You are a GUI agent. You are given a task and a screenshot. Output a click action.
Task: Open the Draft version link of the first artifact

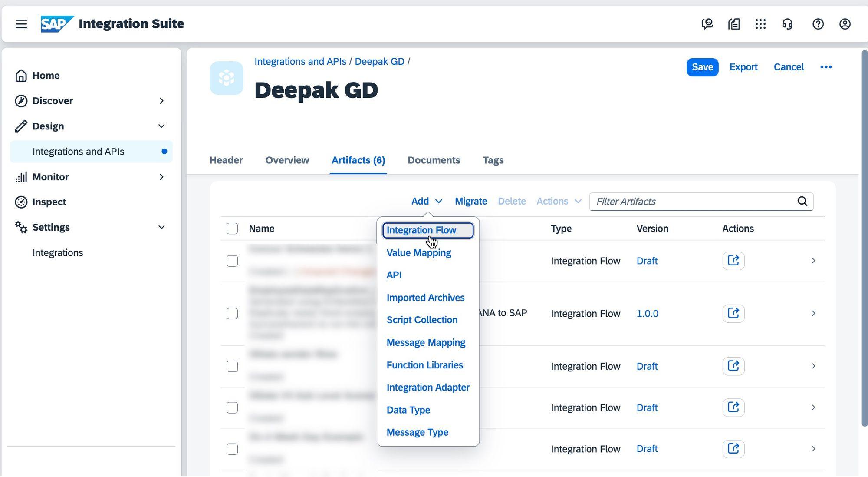647,261
